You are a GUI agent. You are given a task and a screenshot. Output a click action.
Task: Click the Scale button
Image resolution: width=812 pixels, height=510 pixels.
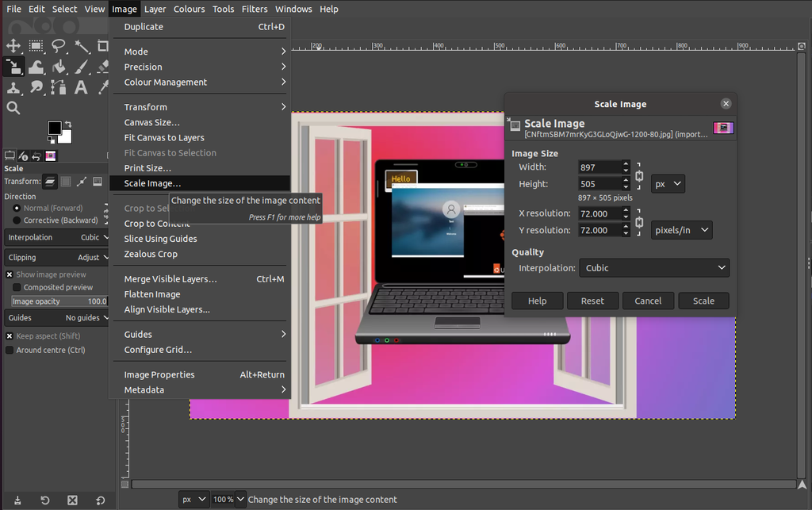703,301
